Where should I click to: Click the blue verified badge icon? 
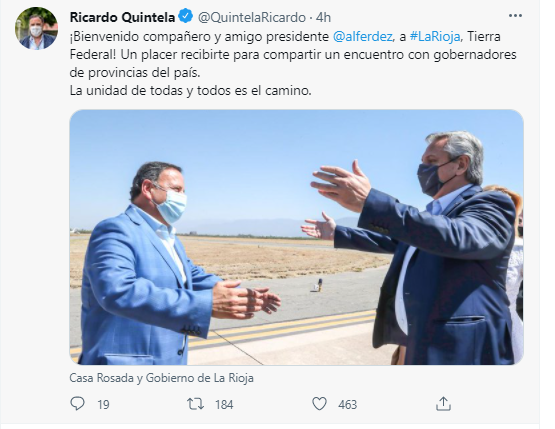tap(185, 16)
